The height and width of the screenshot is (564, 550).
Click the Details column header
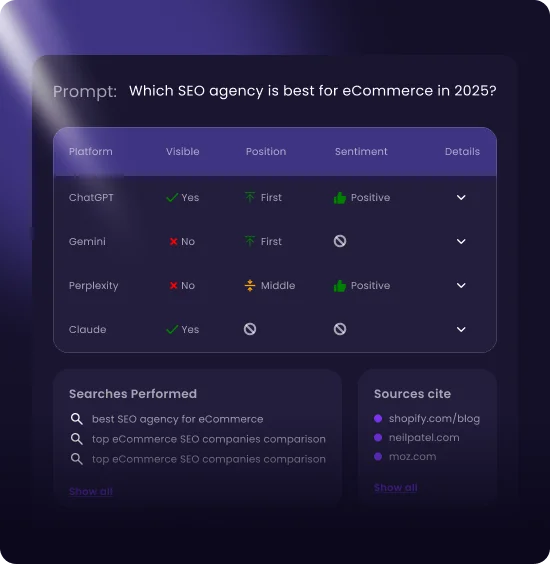(462, 151)
